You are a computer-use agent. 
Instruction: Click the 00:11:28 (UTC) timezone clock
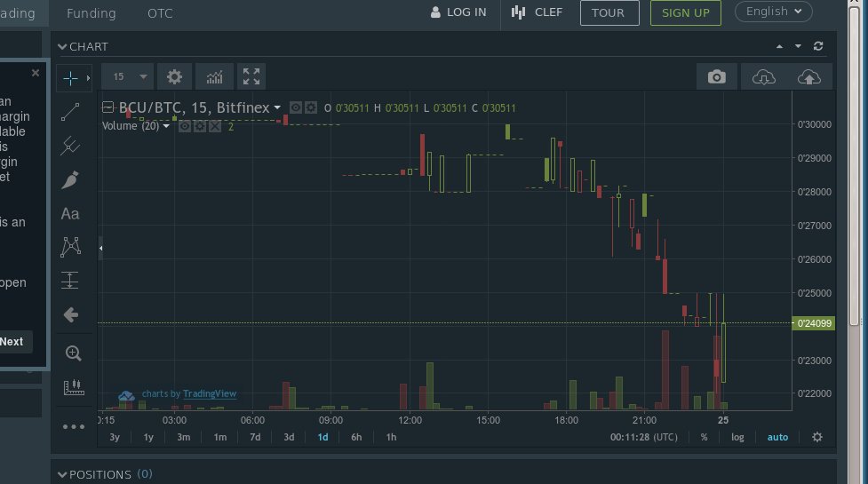pos(644,437)
